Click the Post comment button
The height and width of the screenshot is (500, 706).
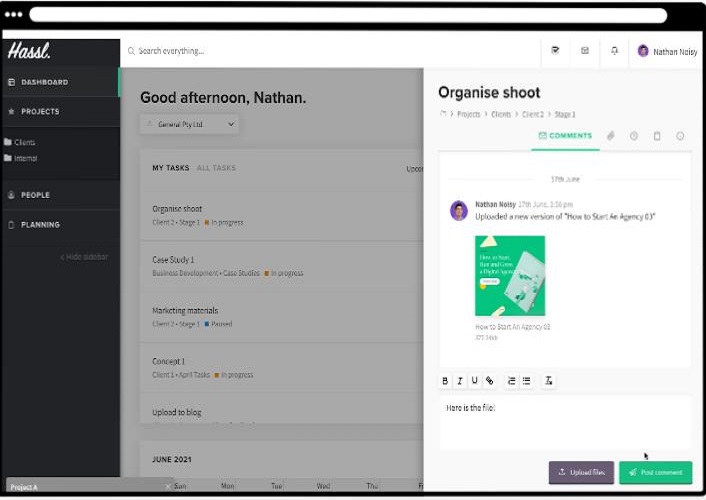[655, 472]
